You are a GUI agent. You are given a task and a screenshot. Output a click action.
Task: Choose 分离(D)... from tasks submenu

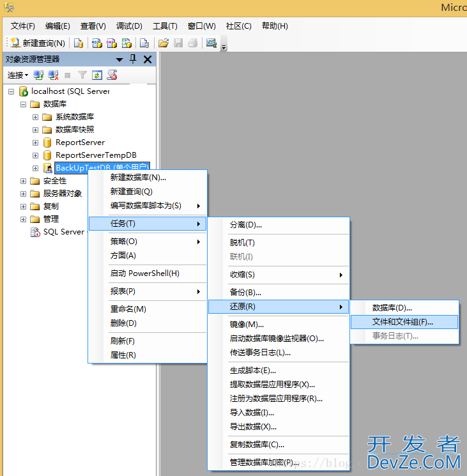(279, 225)
